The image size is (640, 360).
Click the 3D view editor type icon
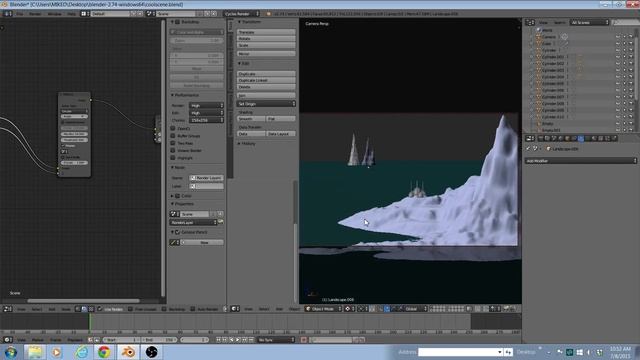(x=235, y=309)
